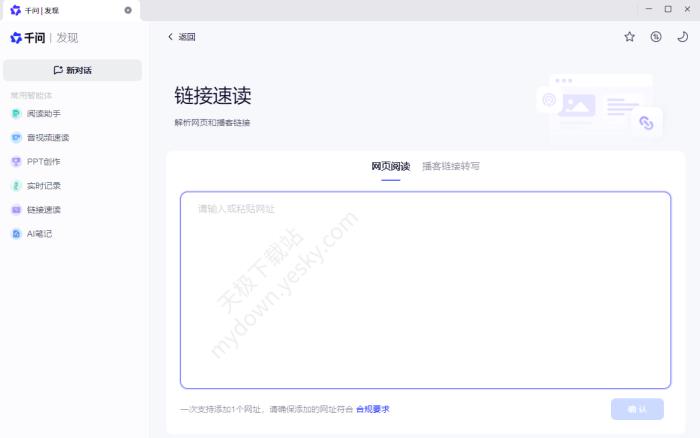Go back using the 返回 chevron

(x=171, y=37)
